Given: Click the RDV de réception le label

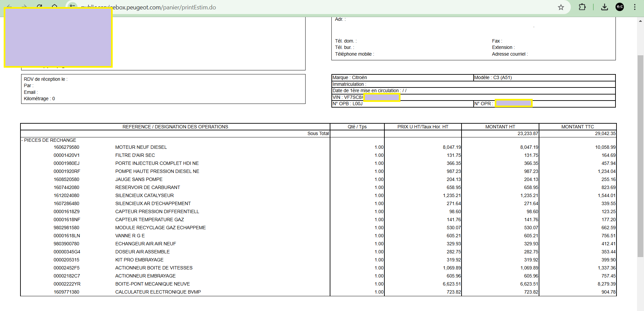Looking at the screenshot, I should point(46,79).
